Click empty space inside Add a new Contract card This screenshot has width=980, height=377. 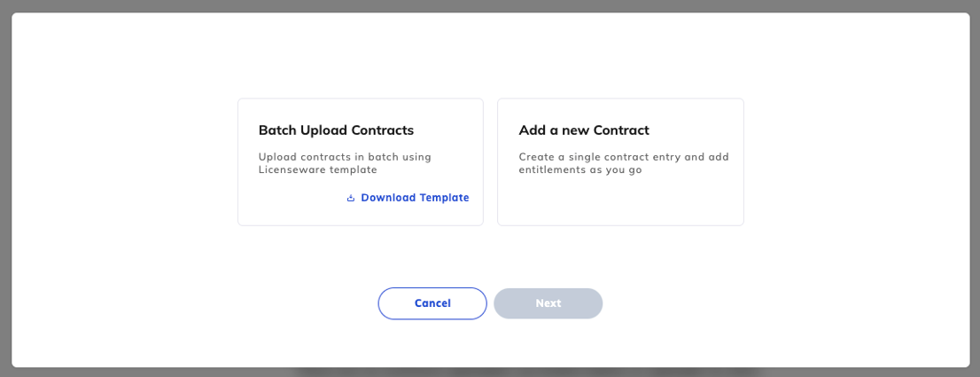tap(620, 201)
